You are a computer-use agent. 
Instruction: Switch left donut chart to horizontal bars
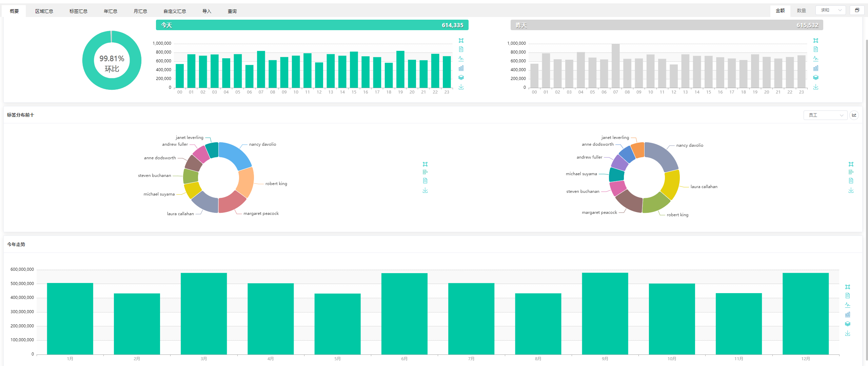point(425,172)
